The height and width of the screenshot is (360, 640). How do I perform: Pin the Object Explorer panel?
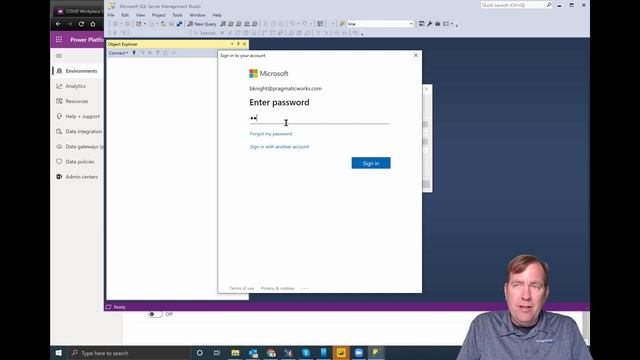[x=238, y=44]
